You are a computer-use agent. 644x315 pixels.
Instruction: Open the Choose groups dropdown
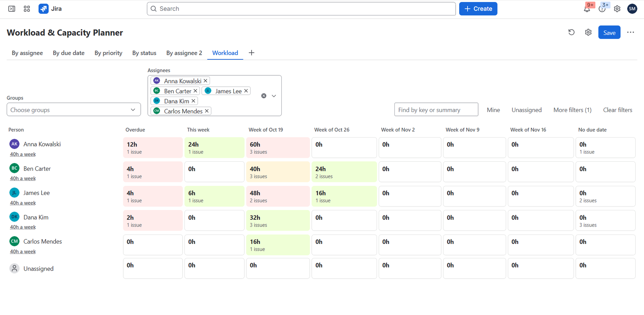pyautogui.click(x=73, y=110)
